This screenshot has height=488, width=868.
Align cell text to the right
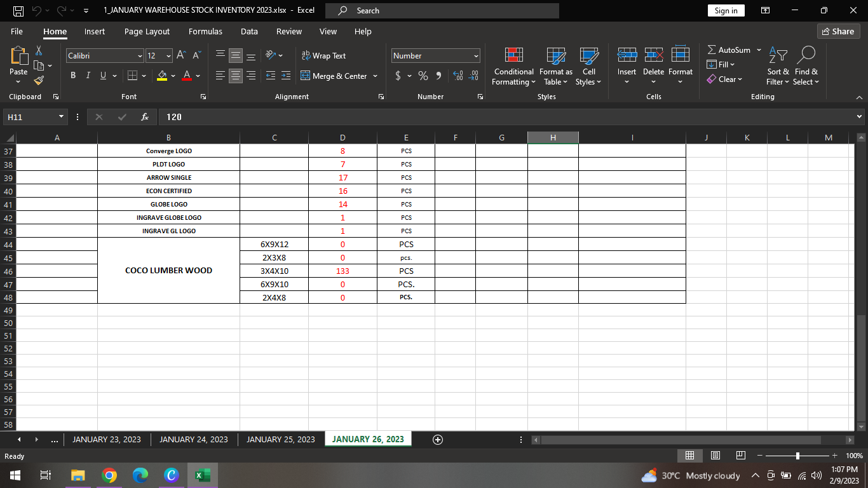pos(251,76)
